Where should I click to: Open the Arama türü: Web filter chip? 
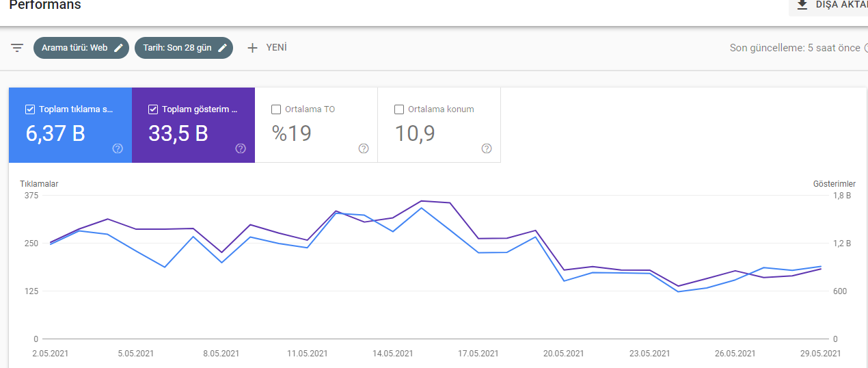coord(81,48)
